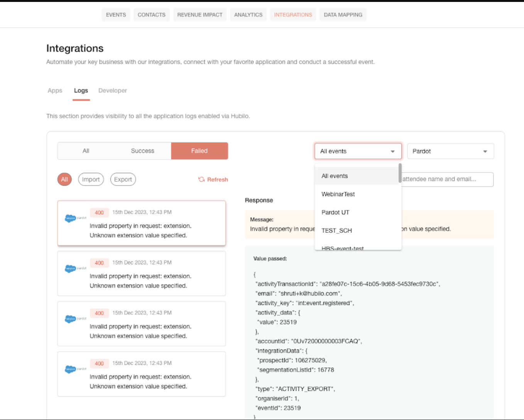Screen dimensions: 524x420
Task: Focus the attendee name and email search field
Action: pyautogui.click(x=447, y=179)
